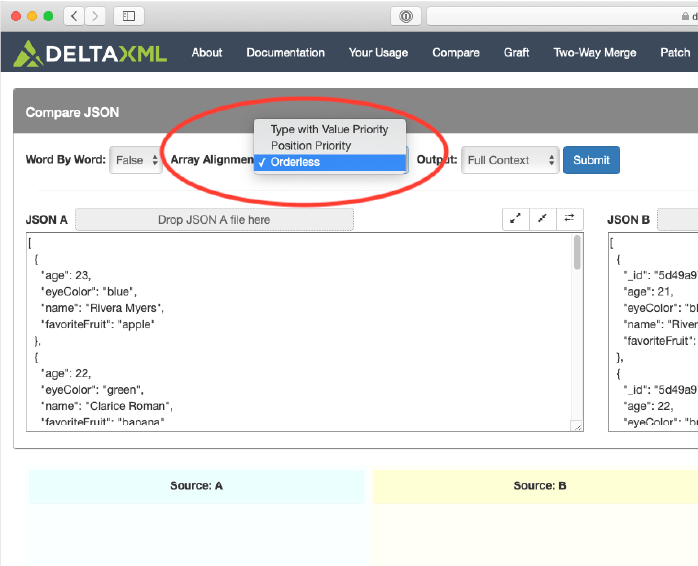The height and width of the screenshot is (566, 698).
Task: Click the browser forward arrow
Action: click(x=96, y=16)
